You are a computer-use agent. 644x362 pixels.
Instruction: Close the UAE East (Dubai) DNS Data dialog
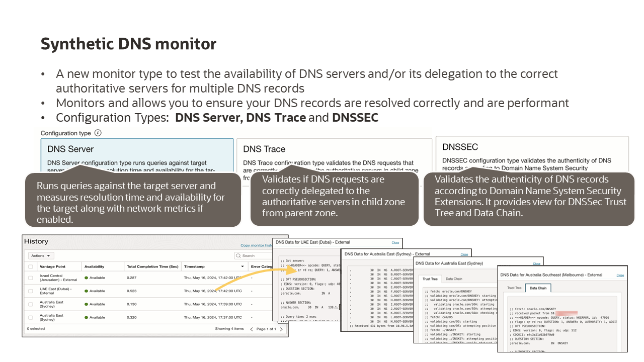(x=395, y=242)
